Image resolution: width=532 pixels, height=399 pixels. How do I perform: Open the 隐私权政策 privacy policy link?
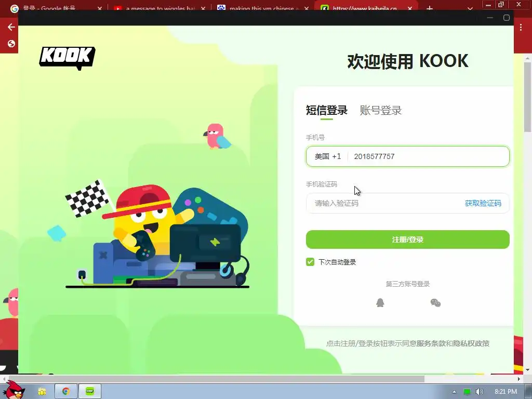tap(471, 343)
